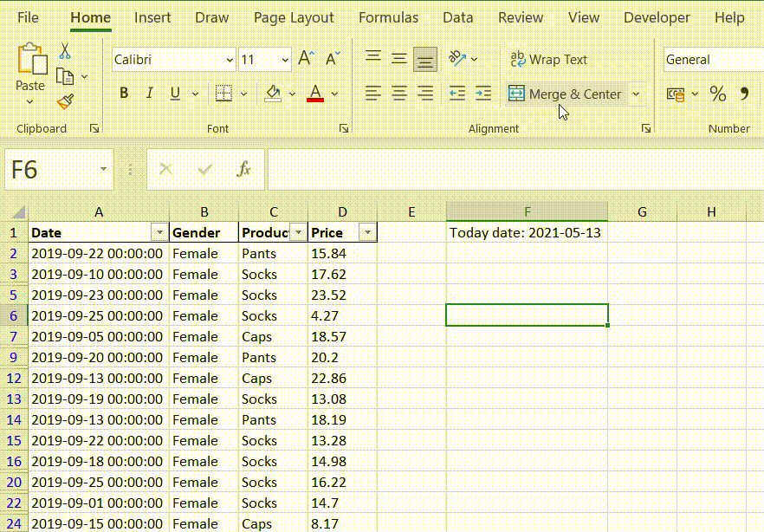
Task: Switch to the Formulas tab
Action: (x=388, y=17)
